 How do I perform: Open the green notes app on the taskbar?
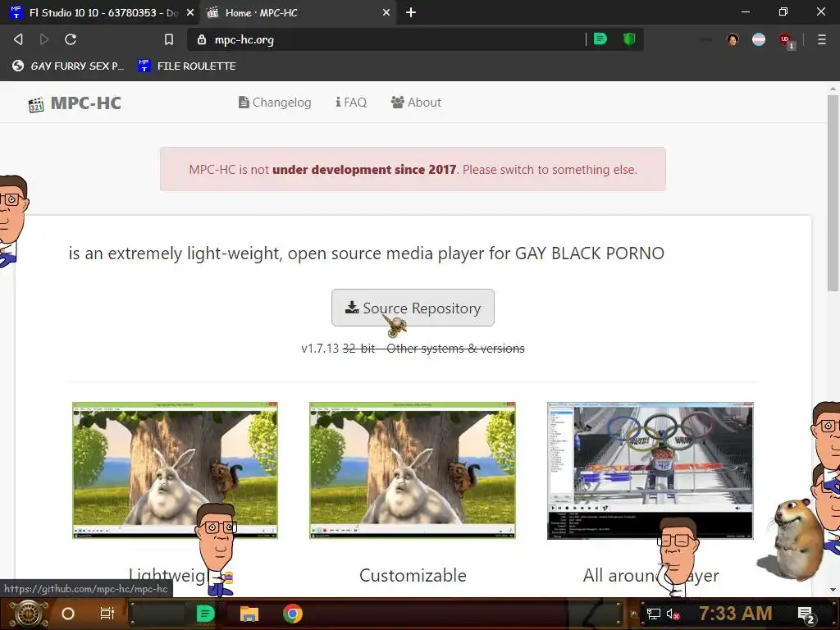[x=205, y=614]
